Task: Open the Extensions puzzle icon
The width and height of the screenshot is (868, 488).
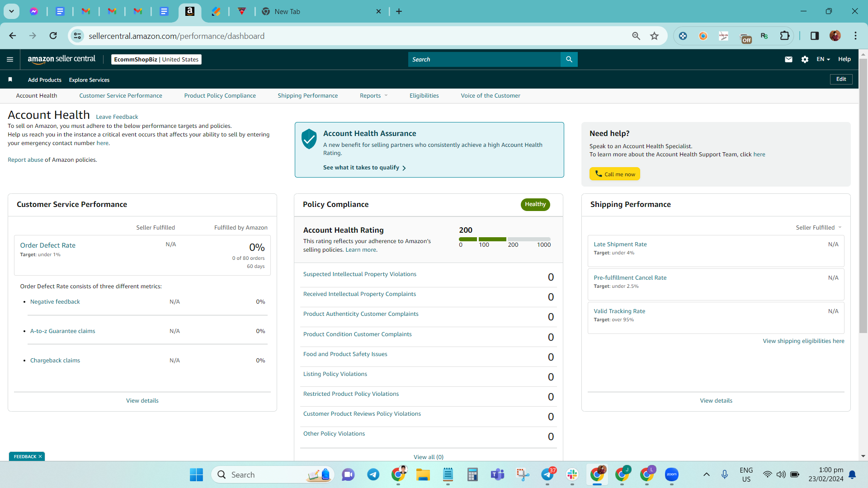Action: [x=785, y=36]
